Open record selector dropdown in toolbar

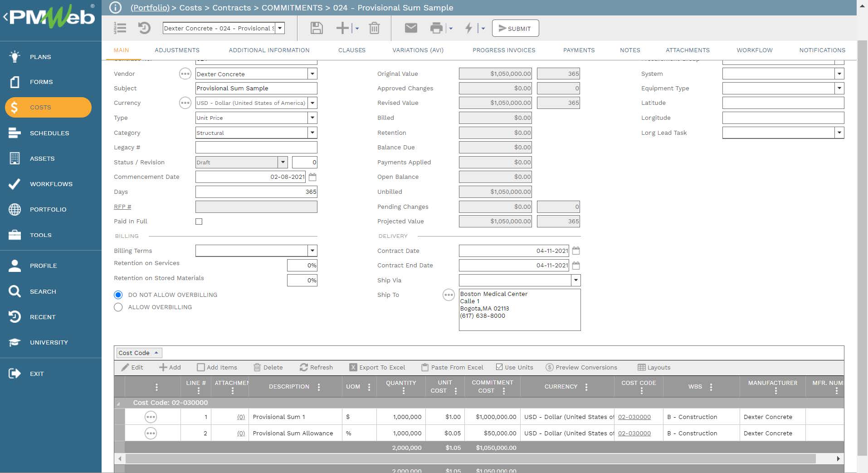coord(280,28)
